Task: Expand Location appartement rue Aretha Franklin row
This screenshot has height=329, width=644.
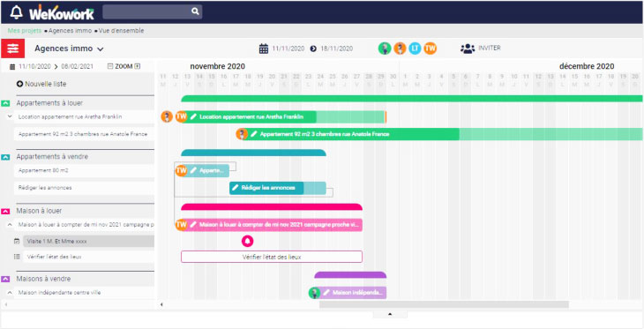Action: [10, 116]
